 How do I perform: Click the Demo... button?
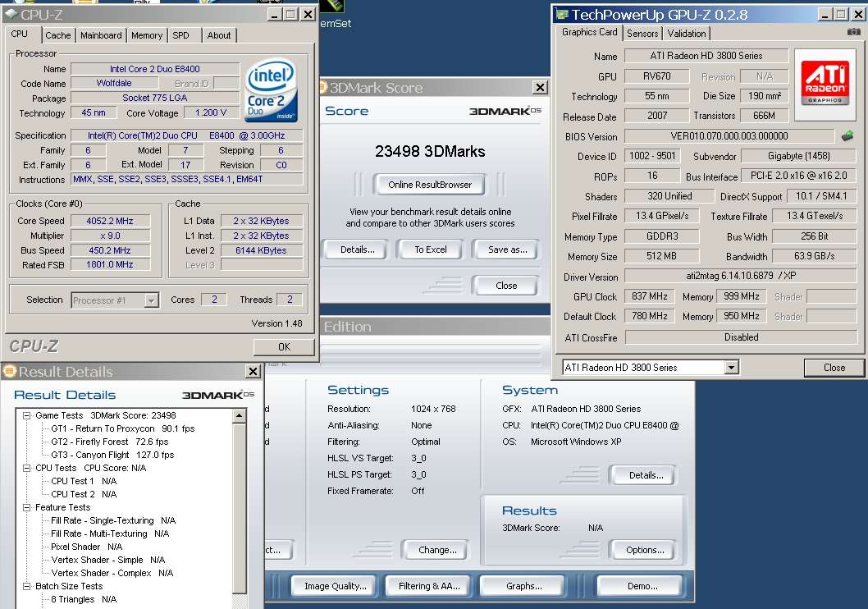[x=642, y=586]
